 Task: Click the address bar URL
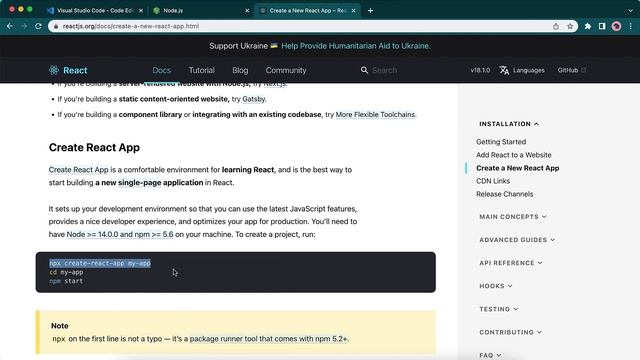coord(131,26)
